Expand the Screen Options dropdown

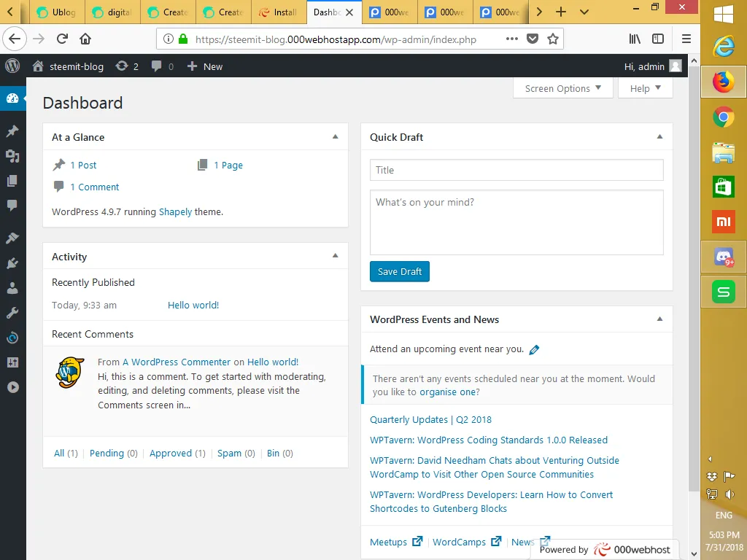coord(562,88)
